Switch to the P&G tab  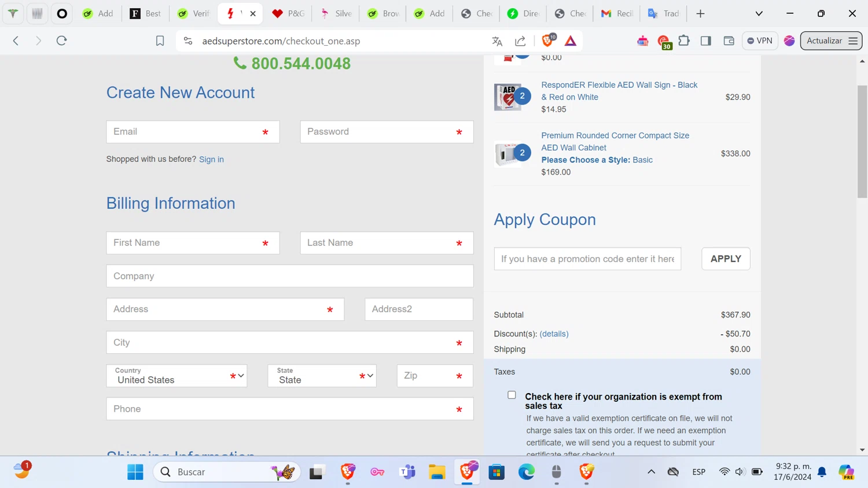point(288,13)
